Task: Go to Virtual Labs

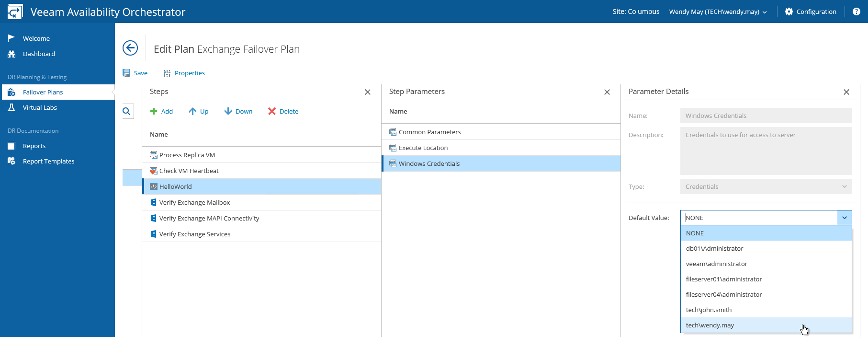Action: 40,107
